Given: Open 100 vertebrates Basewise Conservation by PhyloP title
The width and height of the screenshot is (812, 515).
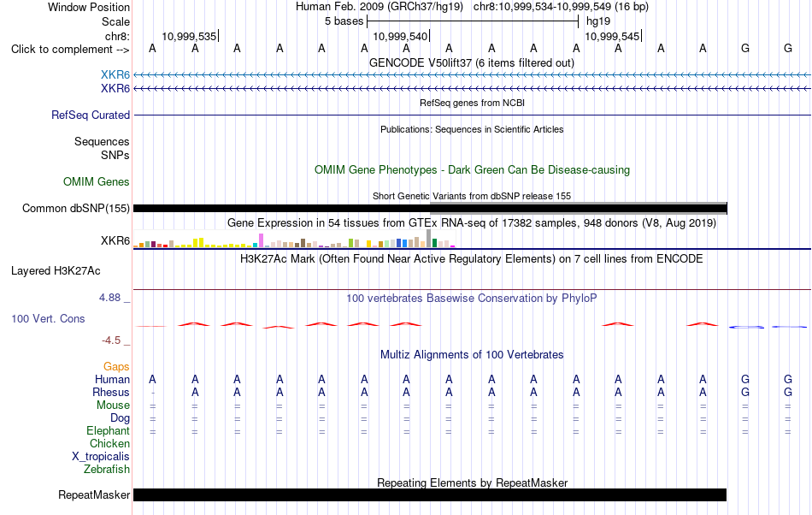Looking at the screenshot, I should [x=471, y=299].
